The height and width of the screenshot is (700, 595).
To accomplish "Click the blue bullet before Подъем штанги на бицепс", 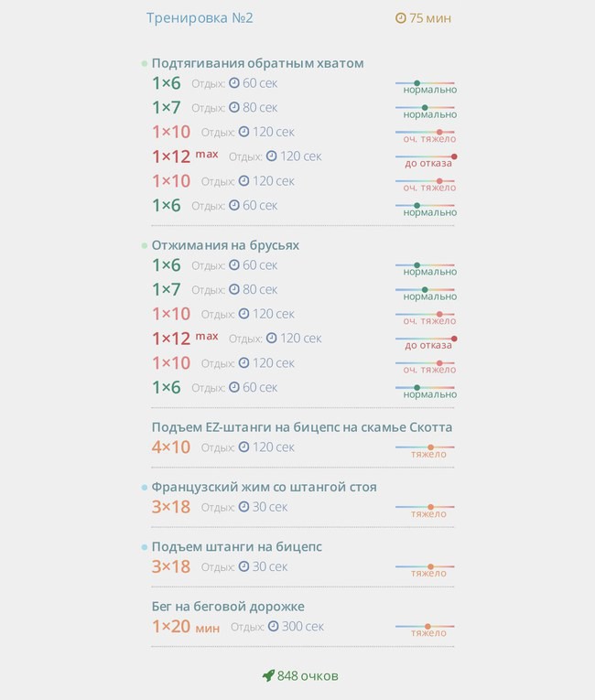I will 145,547.
